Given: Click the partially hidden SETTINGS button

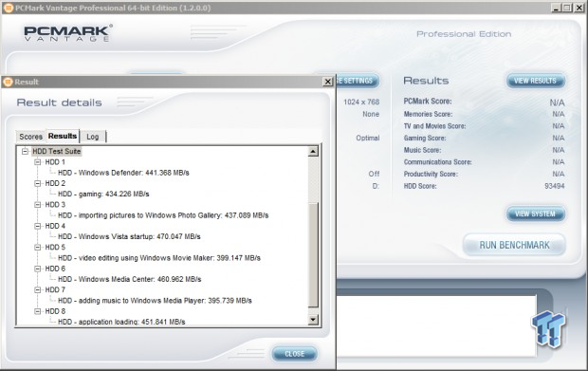Looking at the screenshot, I should point(358,81).
